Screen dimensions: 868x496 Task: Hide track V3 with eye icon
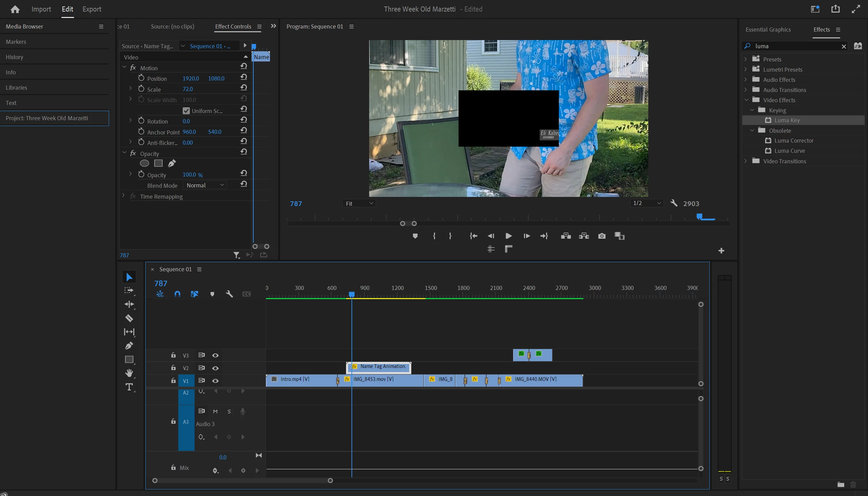(x=215, y=355)
